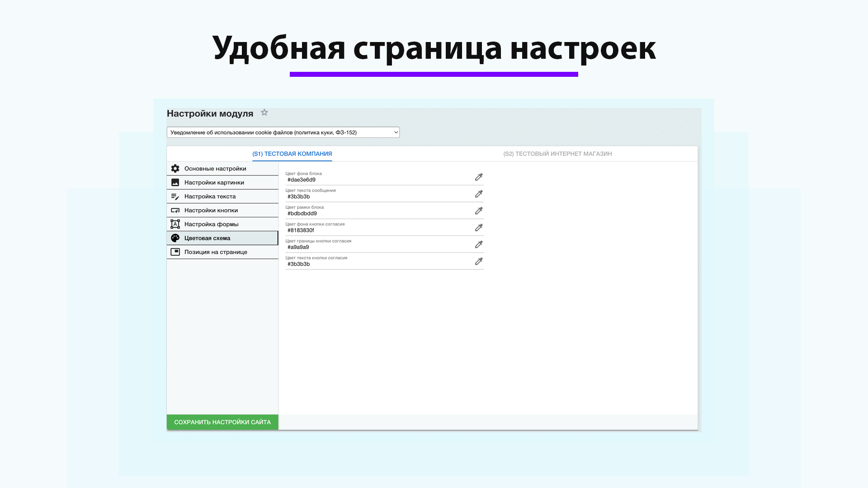
Task: Open Настройка текста sidebar entry
Action: click(x=210, y=196)
